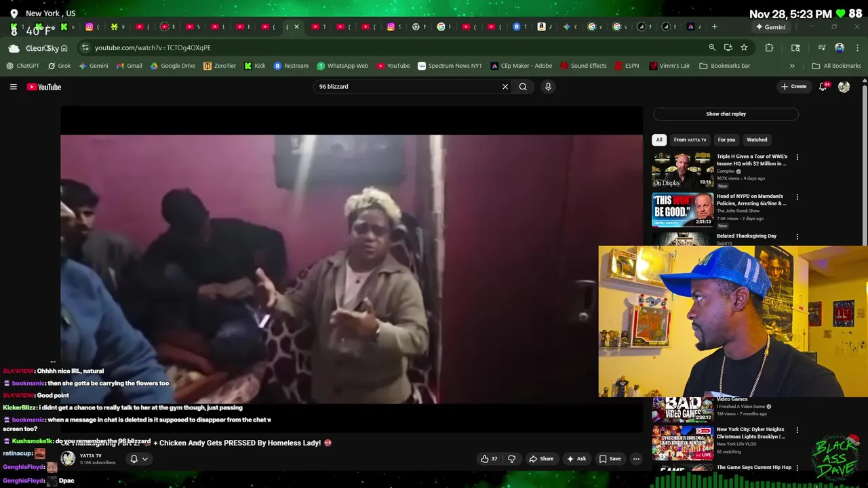Open the Vimm's Lair bookmark
Screen dimensions: 868x488
coord(669,66)
